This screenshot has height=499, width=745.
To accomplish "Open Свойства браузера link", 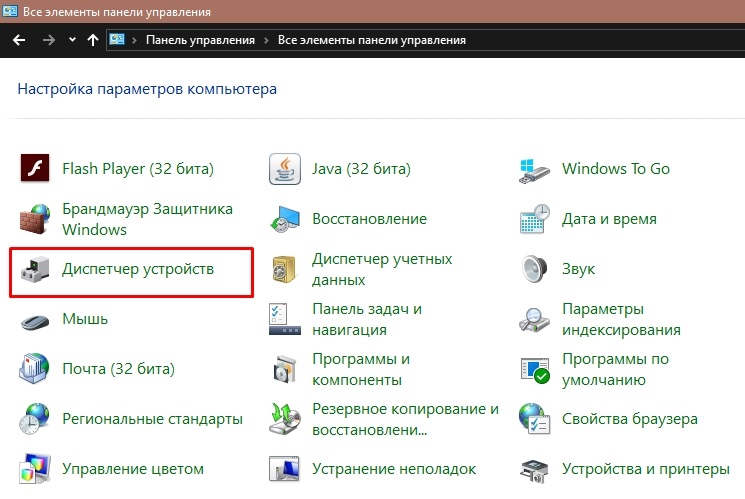I will (x=630, y=419).
